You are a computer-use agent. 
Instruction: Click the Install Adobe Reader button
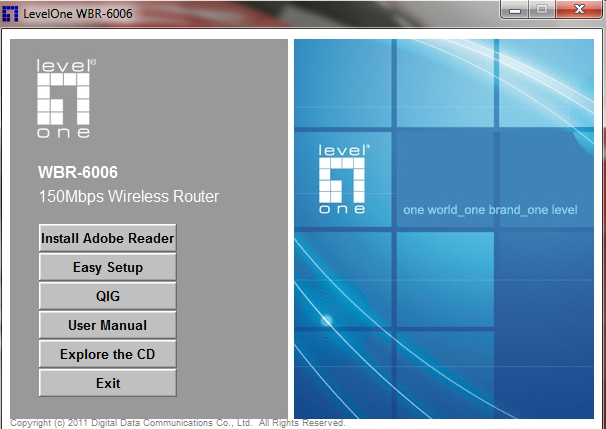[107, 238]
